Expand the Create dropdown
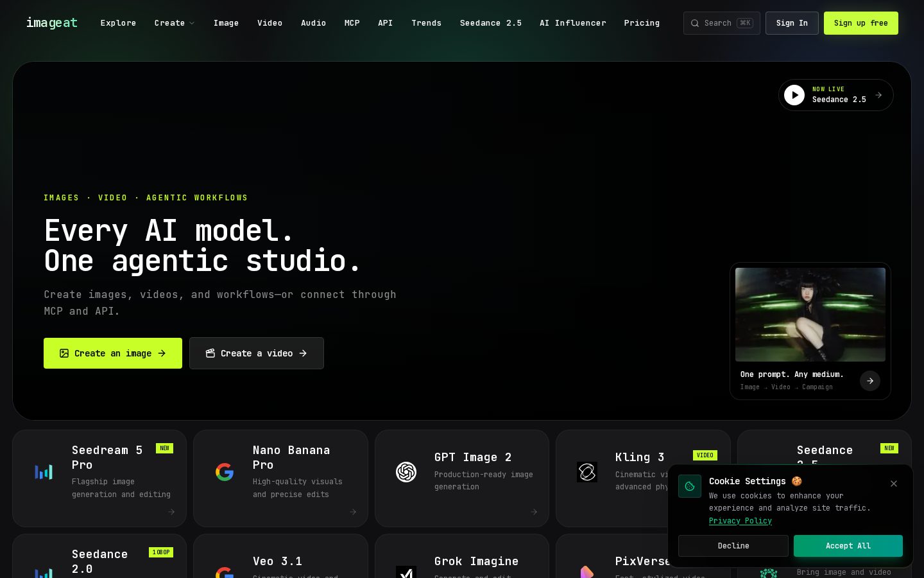Image resolution: width=924 pixels, height=578 pixels. tap(174, 23)
